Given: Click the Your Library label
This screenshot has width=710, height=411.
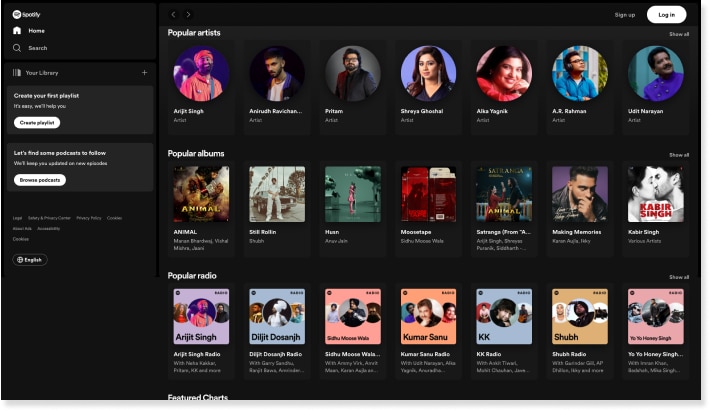Looking at the screenshot, I should point(42,73).
